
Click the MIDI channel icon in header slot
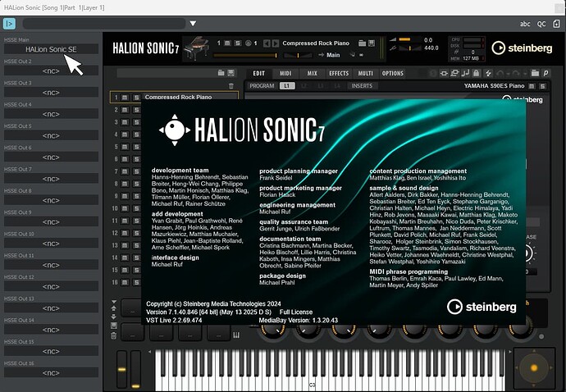pos(248,43)
